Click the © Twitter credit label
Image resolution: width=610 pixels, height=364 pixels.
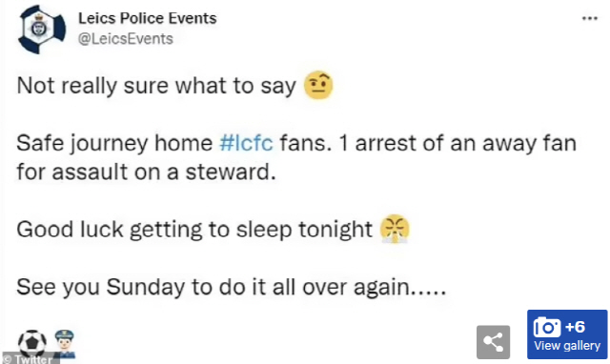(x=29, y=359)
